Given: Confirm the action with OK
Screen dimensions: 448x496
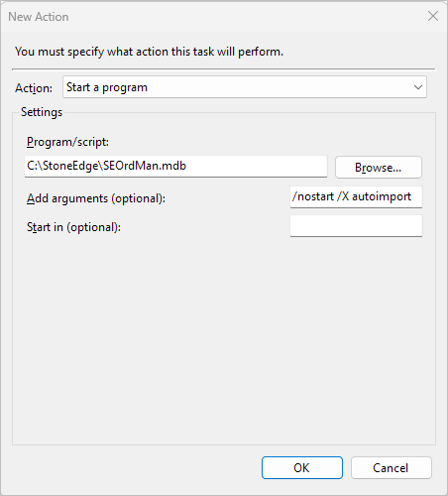Looking at the screenshot, I should coord(302,467).
